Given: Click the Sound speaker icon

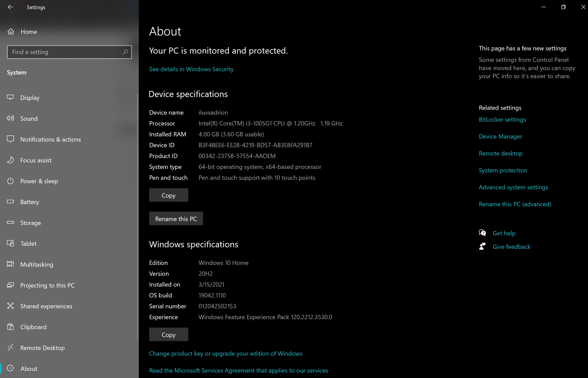Looking at the screenshot, I should pyautogui.click(x=10, y=118).
